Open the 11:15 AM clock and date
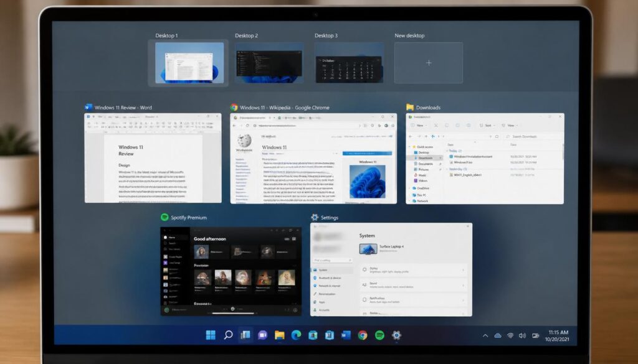 click(558, 335)
